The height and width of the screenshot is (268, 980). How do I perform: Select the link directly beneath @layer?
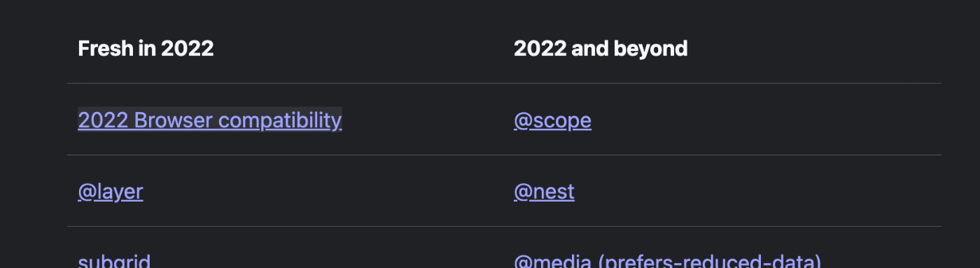(114, 261)
